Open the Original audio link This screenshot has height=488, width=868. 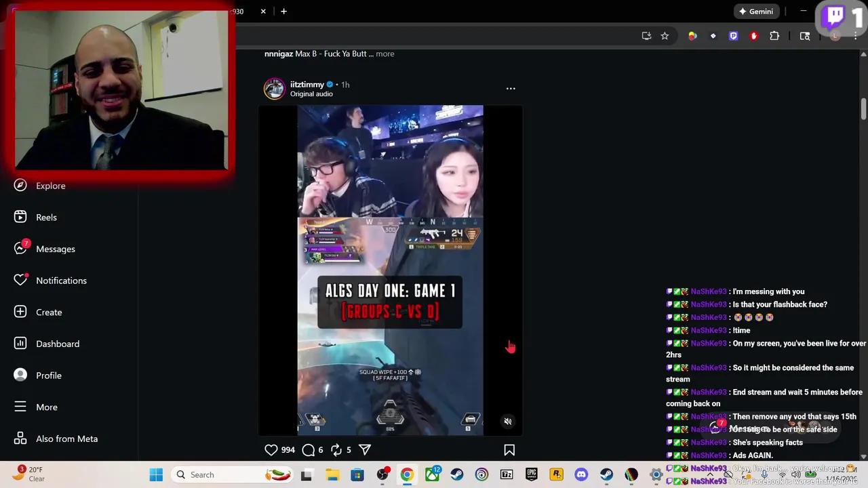(311, 94)
